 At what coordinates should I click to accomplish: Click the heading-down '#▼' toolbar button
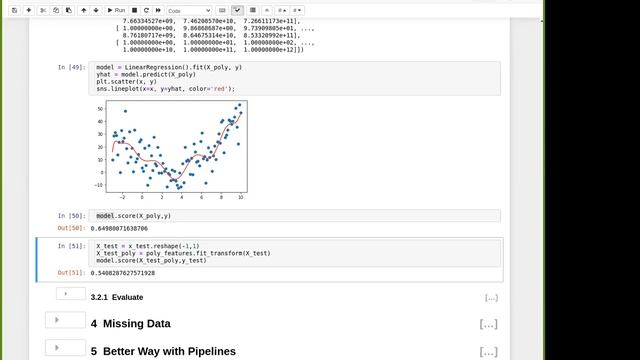point(297,10)
